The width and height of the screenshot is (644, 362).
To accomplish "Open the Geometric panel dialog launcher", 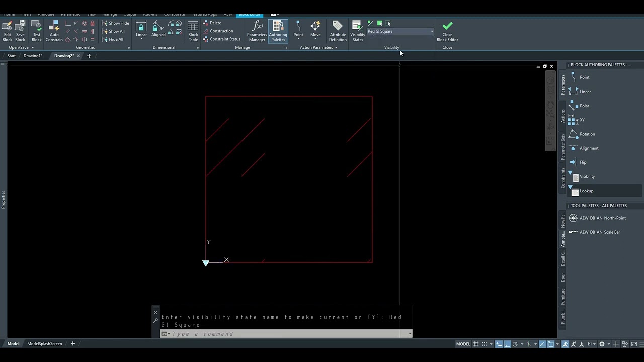I will click(x=129, y=48).
